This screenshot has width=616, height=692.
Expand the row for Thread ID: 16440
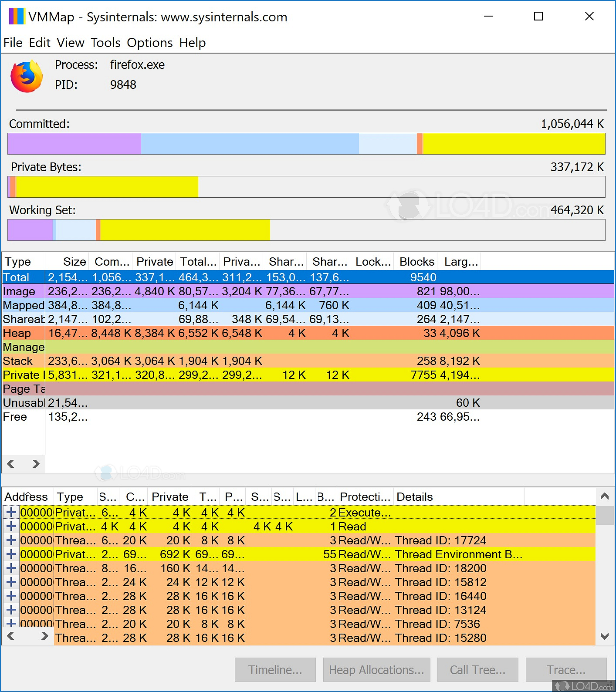pyautogui.click(x=12, y=596)
